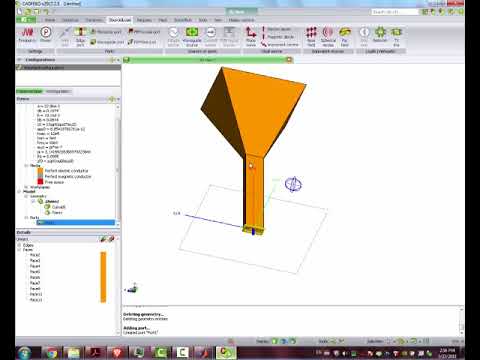Add a Waveguide source
Image resolution: width=480 pixels, height=360 pixels.
pyautogui.click(x=192, y=36)
